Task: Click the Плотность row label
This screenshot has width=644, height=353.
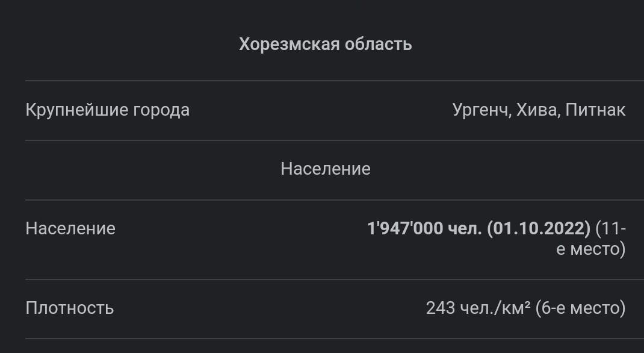Action: (x=69, y=308)
